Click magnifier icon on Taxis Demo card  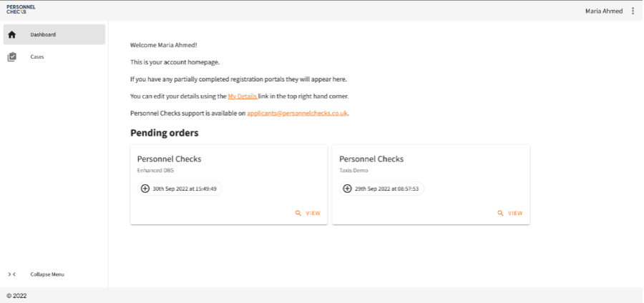[500, 213]
